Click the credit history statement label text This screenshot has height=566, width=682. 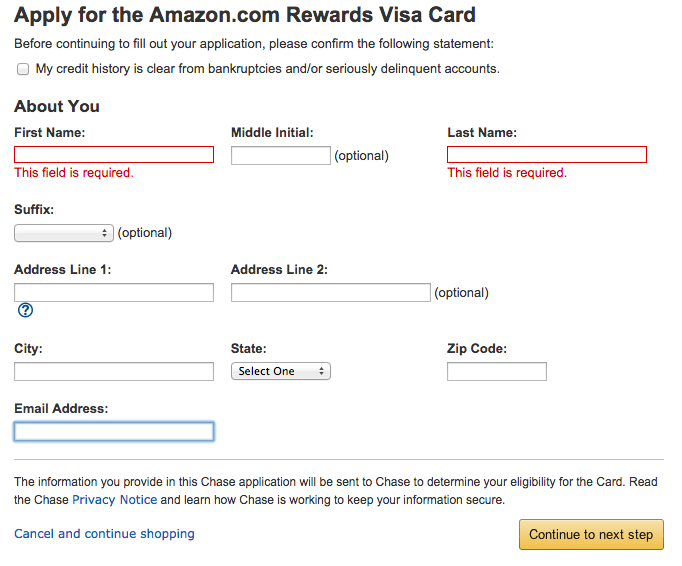coord(267,69)
